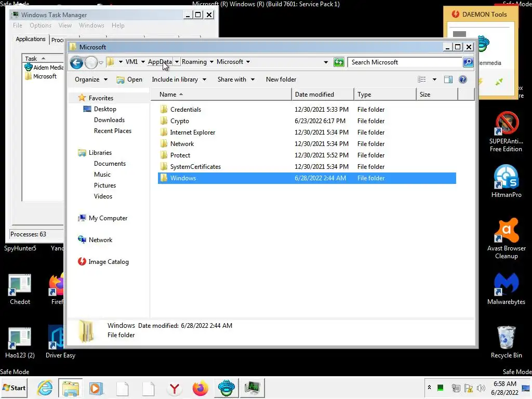Click the search magnifier icon

click(468, 62)
